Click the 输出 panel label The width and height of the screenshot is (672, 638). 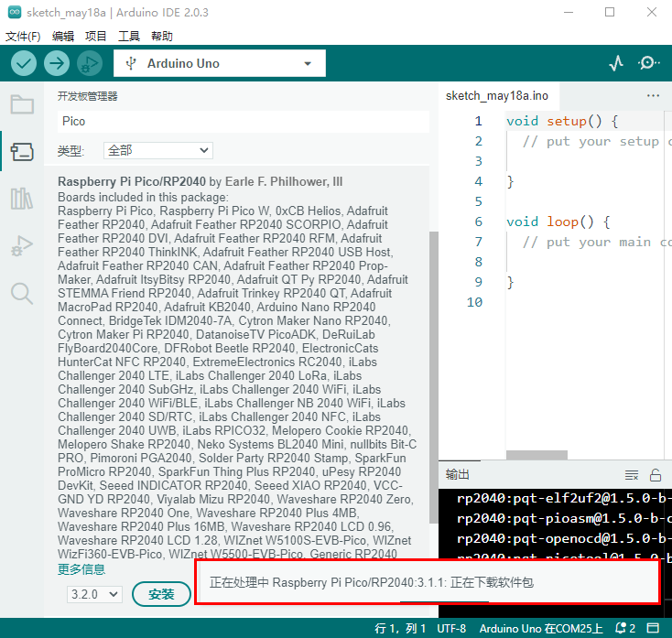[457, 475]
